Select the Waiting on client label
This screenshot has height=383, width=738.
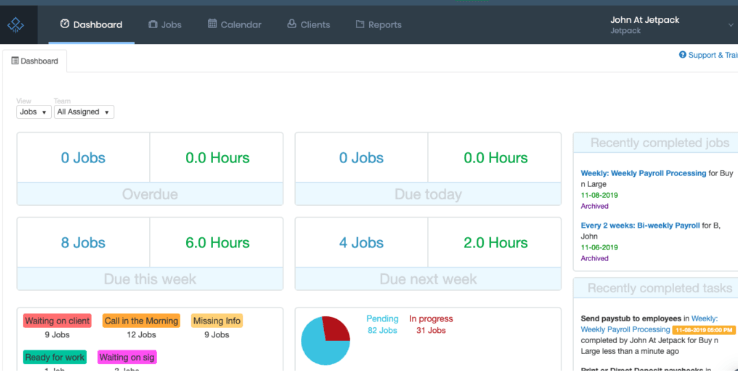57,321
